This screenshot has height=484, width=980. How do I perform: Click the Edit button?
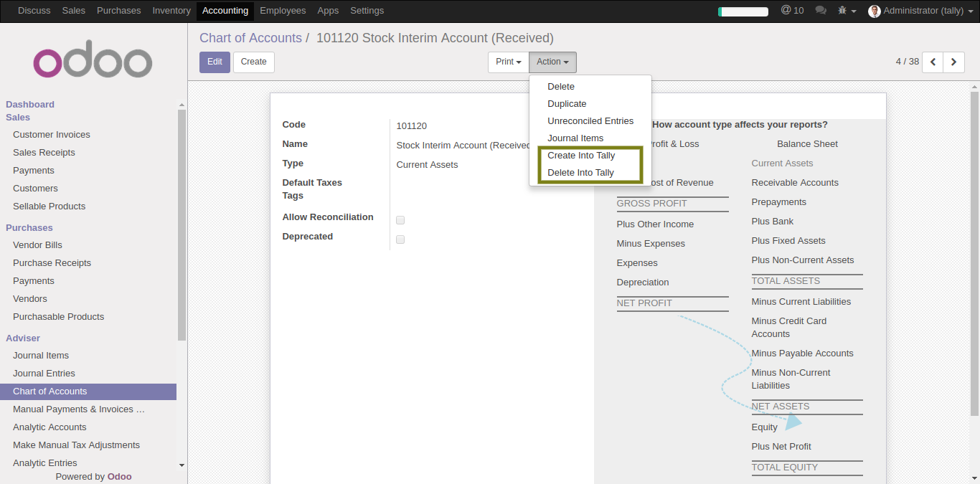tap(215, 62)
